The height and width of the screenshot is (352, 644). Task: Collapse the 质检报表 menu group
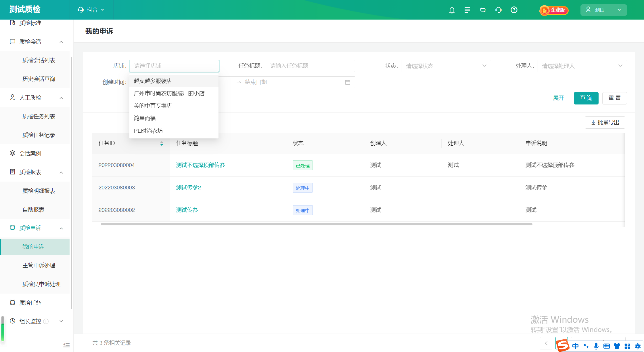tap(61, 172)
